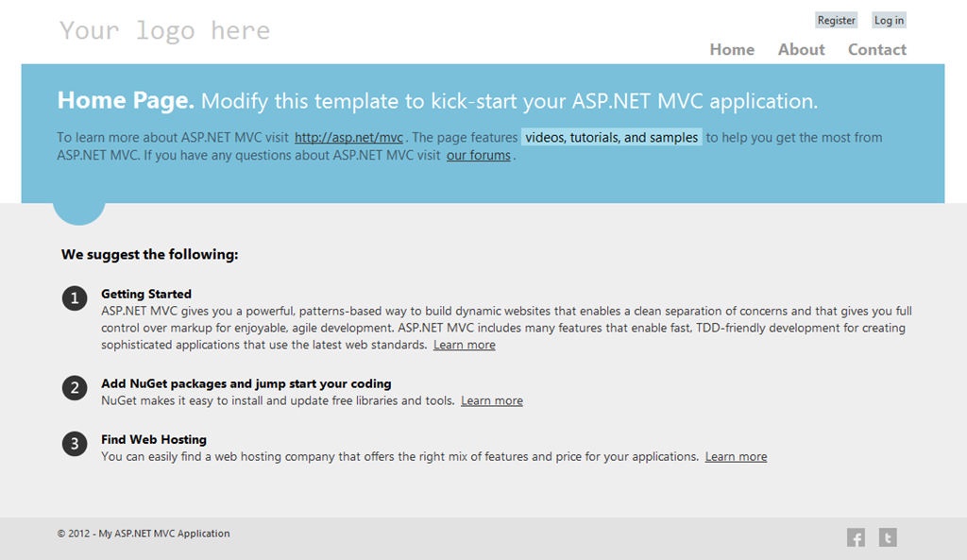Click the '© 2012 - My ASP.NET MVC Application' footer text
The width and height of the screenshot is (967, 560).
point(144,534)
